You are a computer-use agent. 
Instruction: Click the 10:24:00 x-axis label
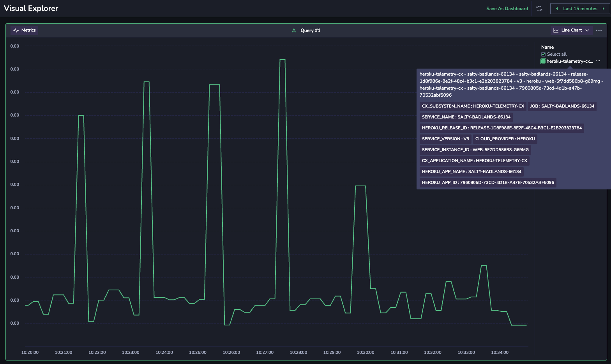point(164,352)
